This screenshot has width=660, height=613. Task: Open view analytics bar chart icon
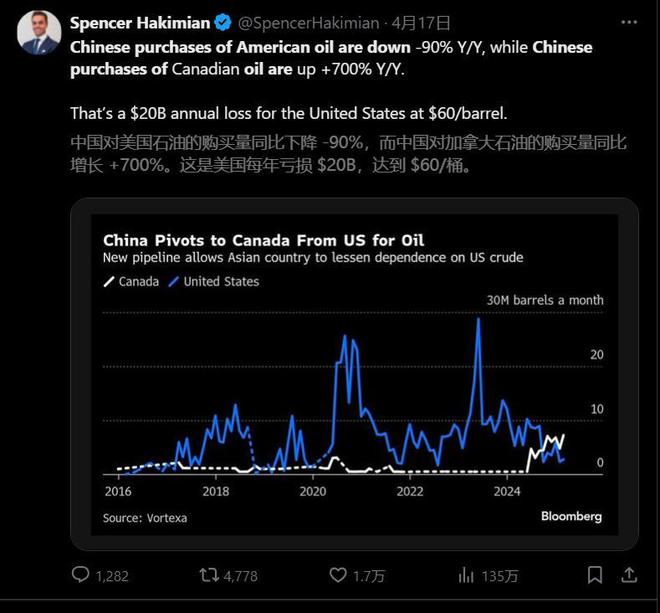[466, 575]
